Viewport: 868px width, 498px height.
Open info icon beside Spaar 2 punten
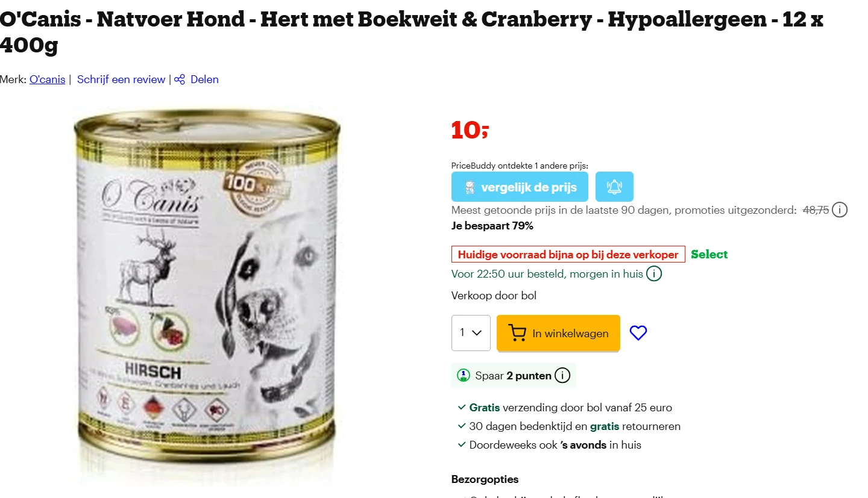point(562,376)
